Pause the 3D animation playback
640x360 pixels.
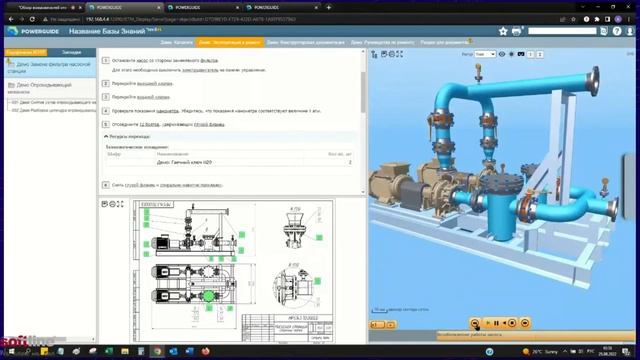[x=496, y=323]
